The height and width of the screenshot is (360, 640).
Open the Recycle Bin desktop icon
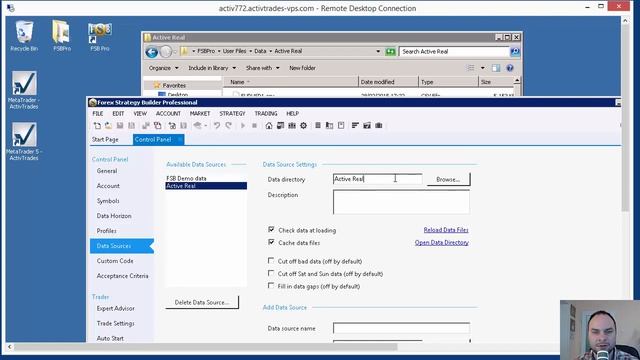pyautogui.click(x=24, y=36)
